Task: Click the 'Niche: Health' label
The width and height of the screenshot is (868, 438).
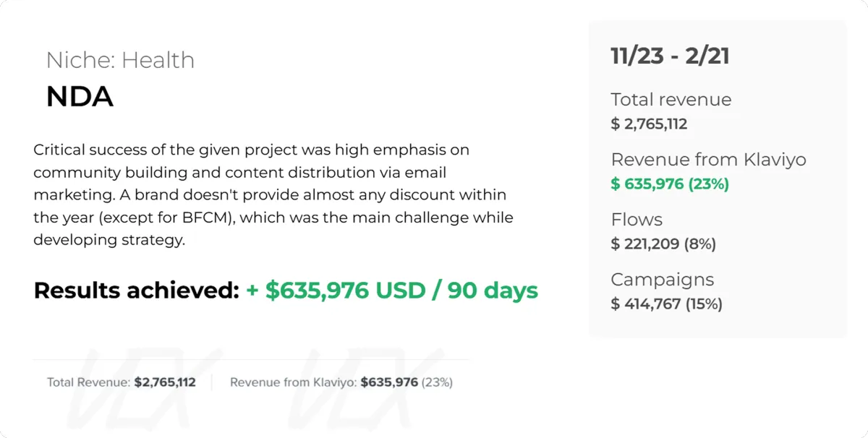Action: click(120, 60)
